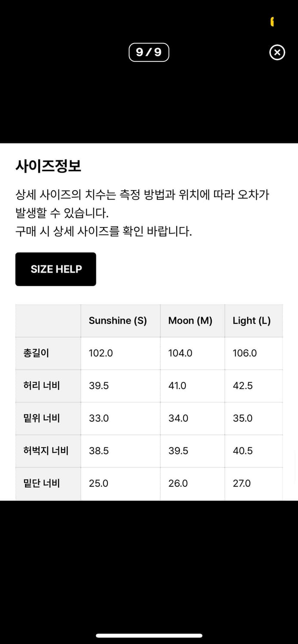Tap the 총길이 row label
Image resolution: width=298 pixels, height=644 pixels.
[36, 353]
